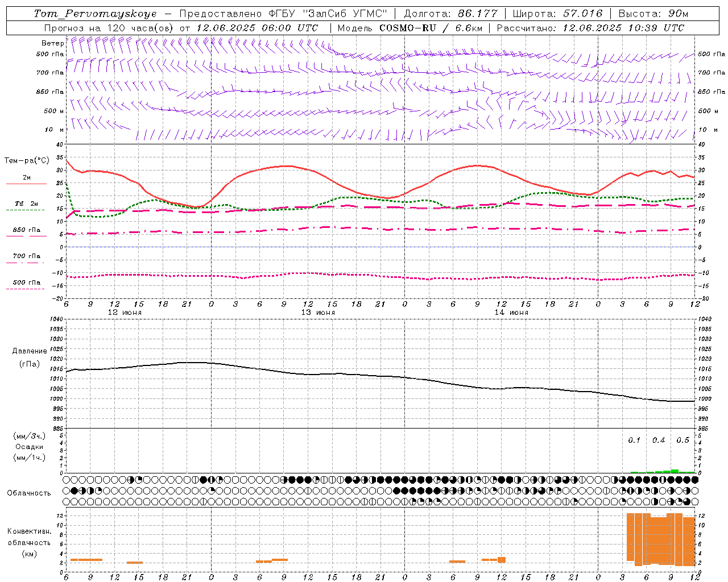Select the longitude value 86.177
Image resolution: width=728 pixels, height=582 pixels.
(478, 14)
